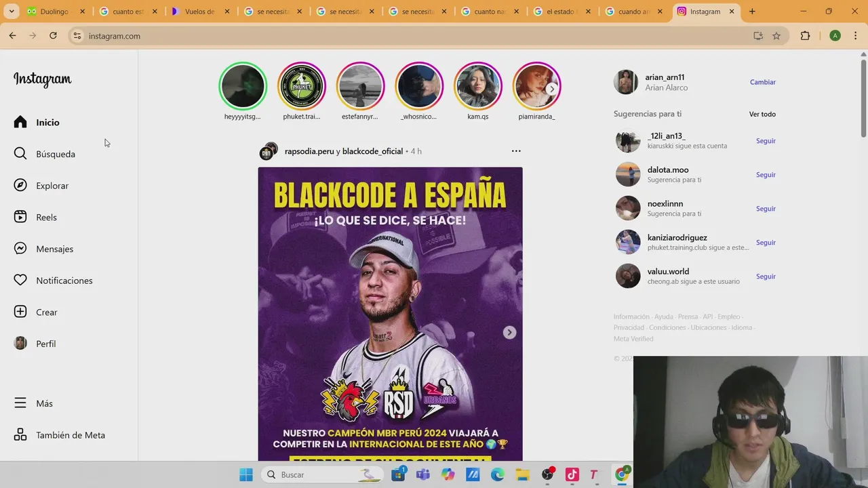
Task: Open Chrome profile avatar A
Action: 835,36
